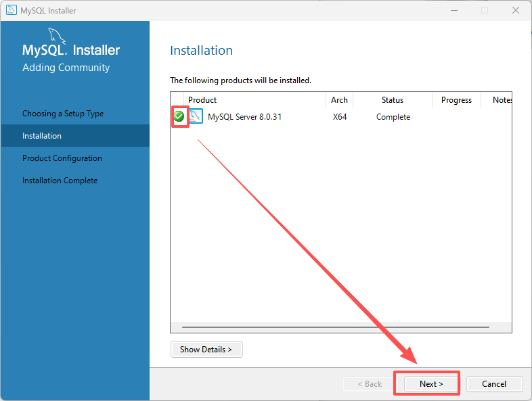Viewport: 532px width, 401px height.
Task: Click the X64 architecture cell
Action: (340, 117)
